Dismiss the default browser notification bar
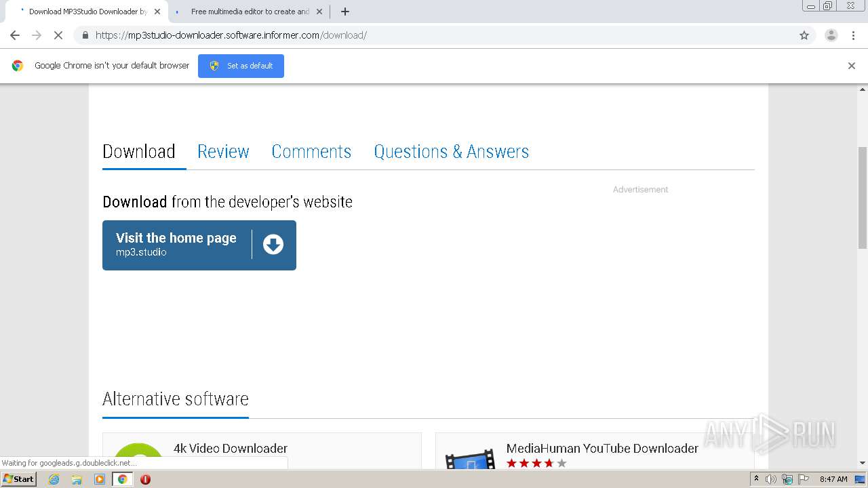This screenshot has width=868, height=488. click(852, 66)
